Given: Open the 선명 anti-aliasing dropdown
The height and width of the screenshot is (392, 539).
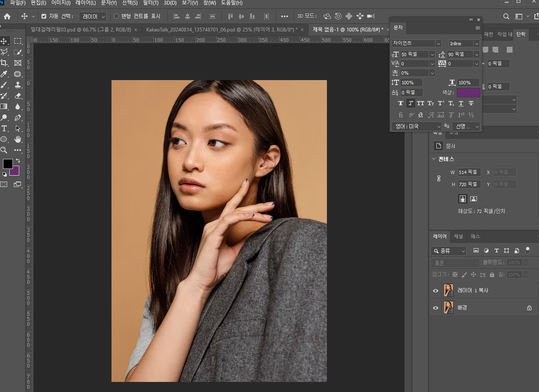Looking at the screenshot, I should (x=466, y=126).
